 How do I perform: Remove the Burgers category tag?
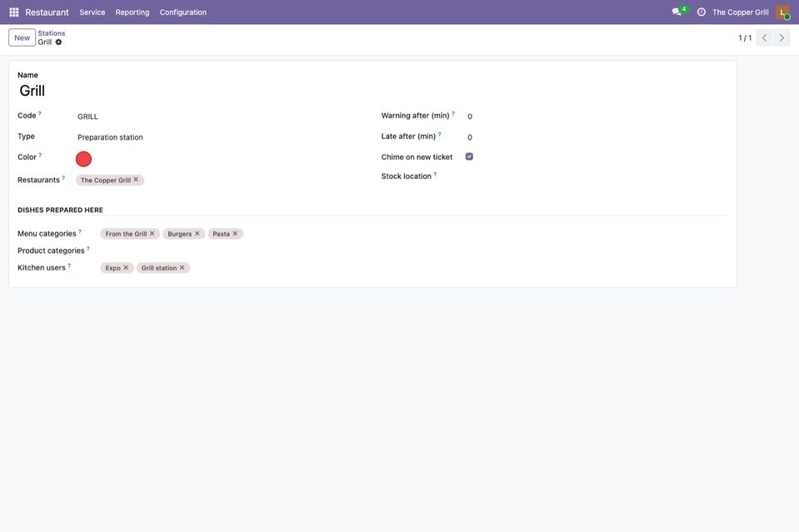pos(197,234)
